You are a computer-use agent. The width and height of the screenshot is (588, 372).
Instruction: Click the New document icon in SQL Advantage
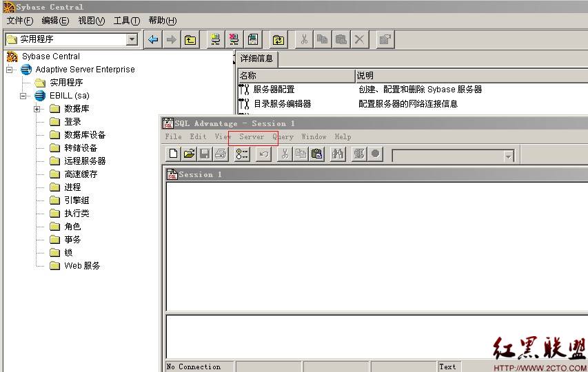click(x=173, y=154)
